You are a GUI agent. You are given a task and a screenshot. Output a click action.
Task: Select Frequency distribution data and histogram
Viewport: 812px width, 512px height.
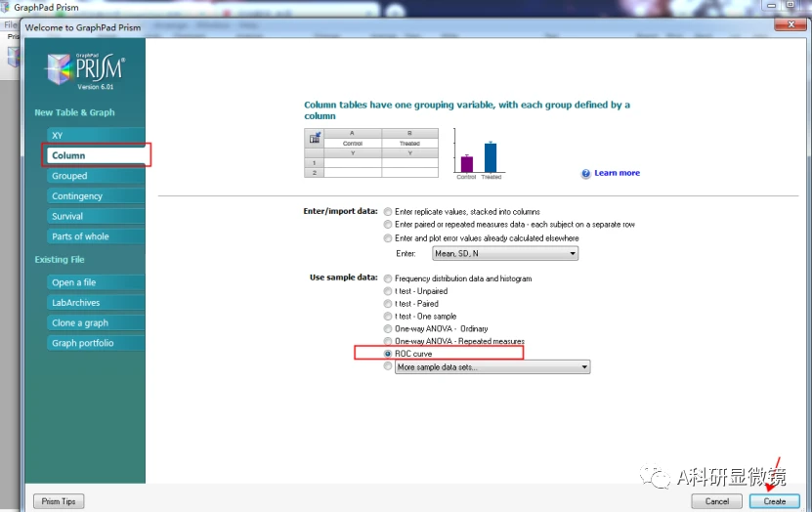point(387,278)
